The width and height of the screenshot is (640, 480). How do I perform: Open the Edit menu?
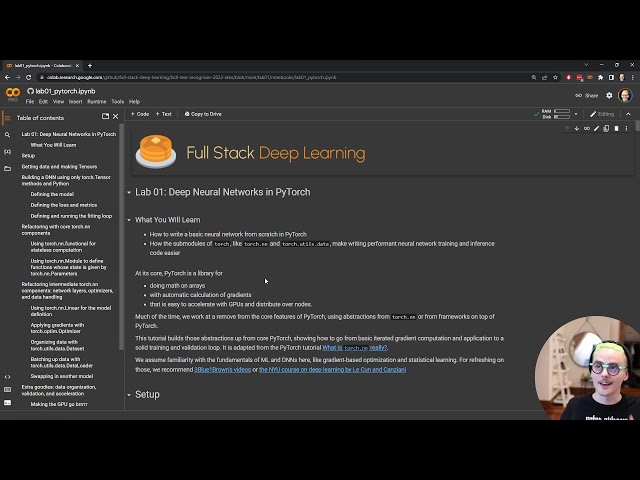point(43,102)
